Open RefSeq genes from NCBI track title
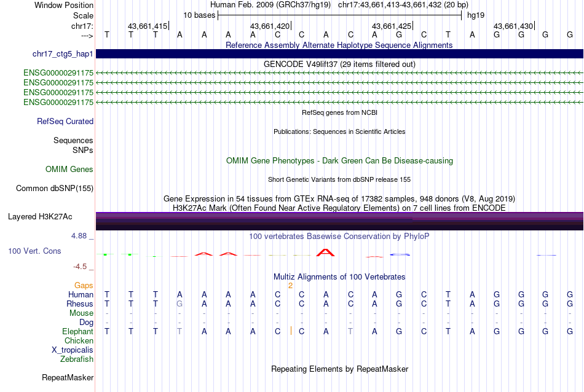584x392 pixels. (x=339, y=112)
